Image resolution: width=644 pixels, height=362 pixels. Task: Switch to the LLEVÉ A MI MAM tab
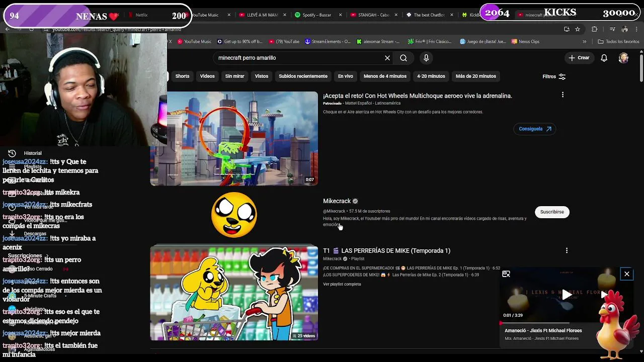tap(258, 15)
